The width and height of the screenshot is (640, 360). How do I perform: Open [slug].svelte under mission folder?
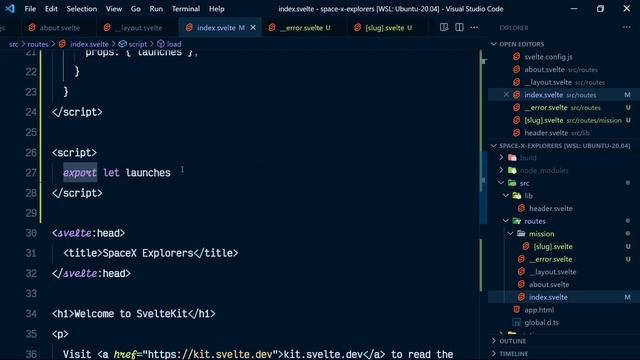(x=553, y=246)
